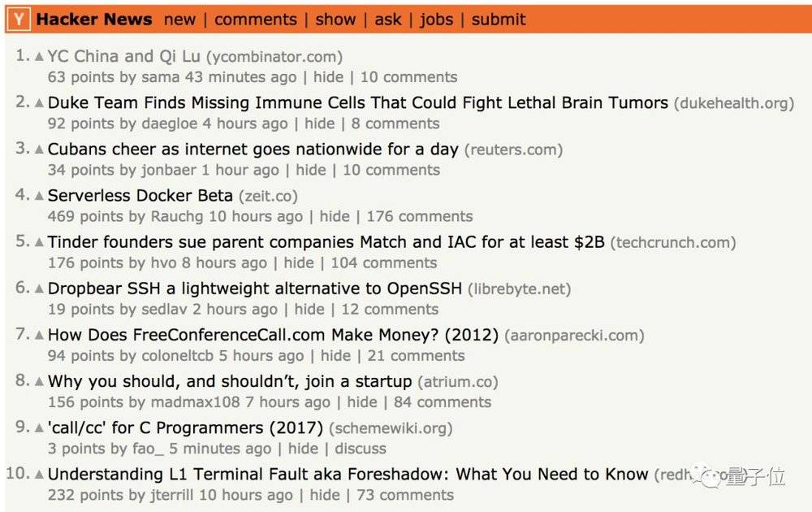Upvote the YC China and Qi Lu story

click(39, 57)
